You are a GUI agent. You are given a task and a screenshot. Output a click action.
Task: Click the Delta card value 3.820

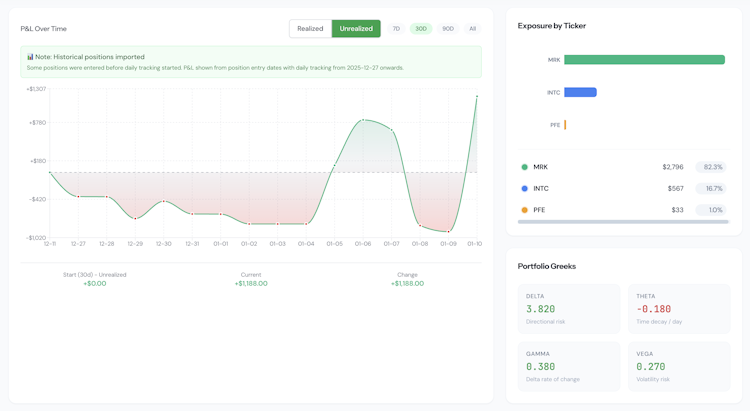[x=540, y=309]
